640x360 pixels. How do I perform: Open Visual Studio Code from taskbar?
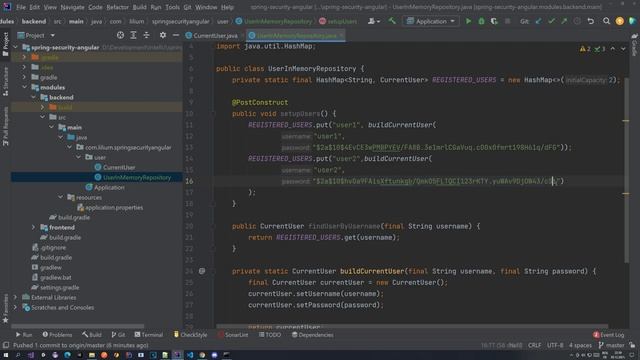point(190,355)
